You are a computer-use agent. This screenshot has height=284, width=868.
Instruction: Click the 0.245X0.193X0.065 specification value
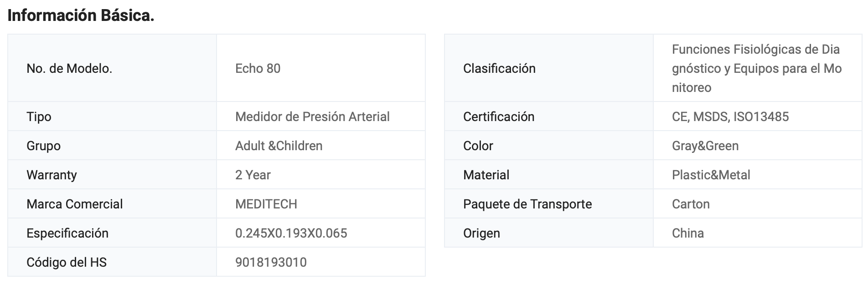(291, 233)
